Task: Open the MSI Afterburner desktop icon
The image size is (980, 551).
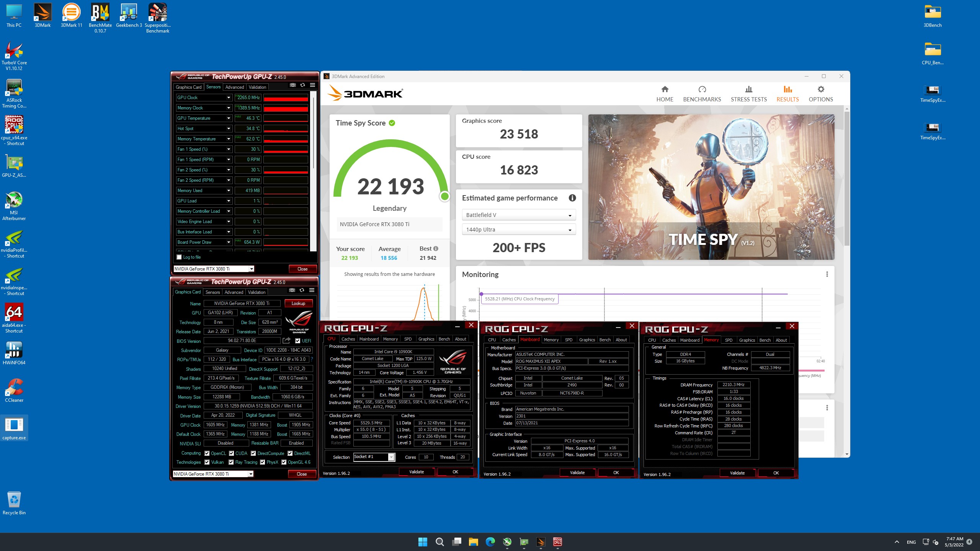Action: (14, 206)
